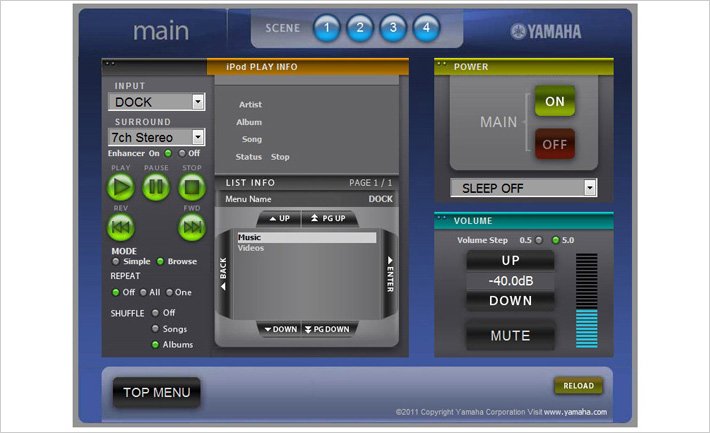Image resolution: width=710 pixels, height=433 pixels.
Task: Select Music in the list
Action: click(306, 237)
